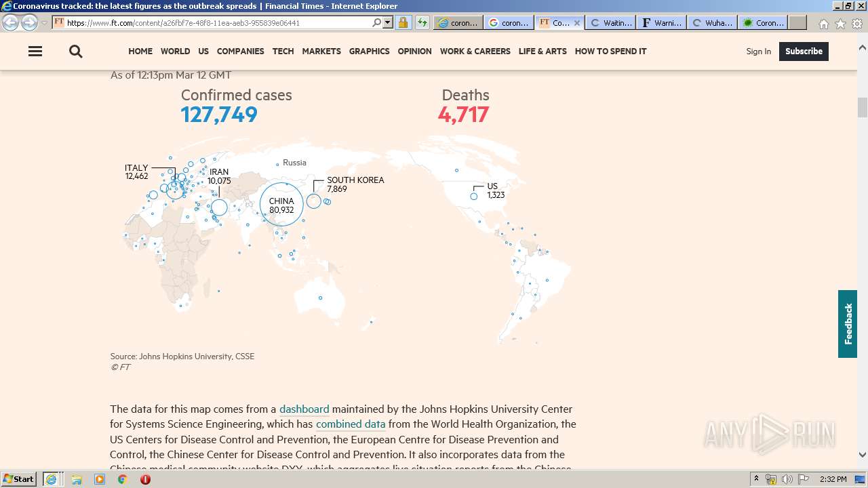
Task: Open the browser Home icon
Action: pos(823,24)
